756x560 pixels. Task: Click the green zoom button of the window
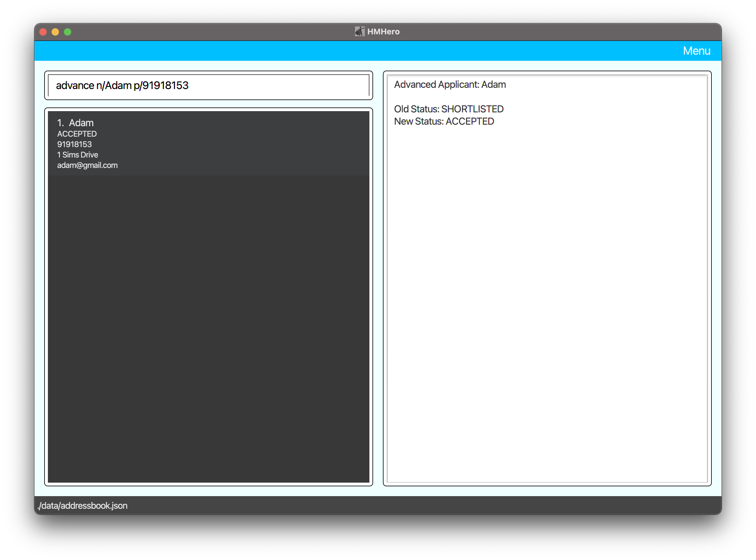click(68, 32)
